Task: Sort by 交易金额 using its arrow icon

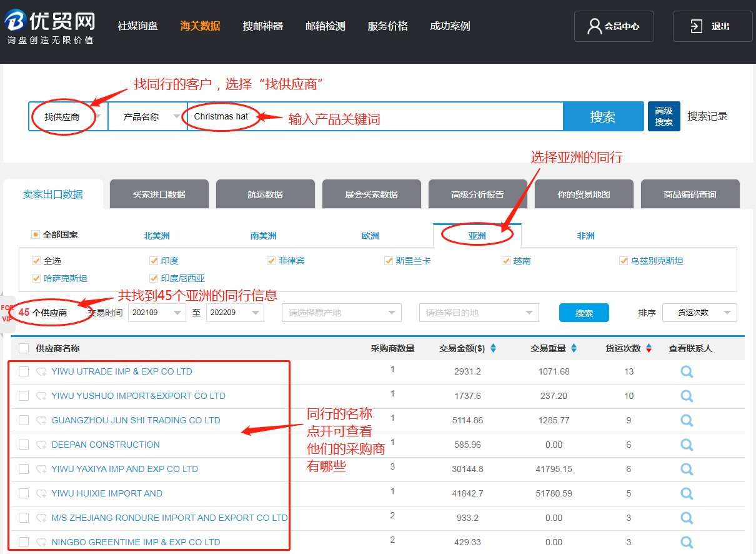Action: (x=493, y=348)
